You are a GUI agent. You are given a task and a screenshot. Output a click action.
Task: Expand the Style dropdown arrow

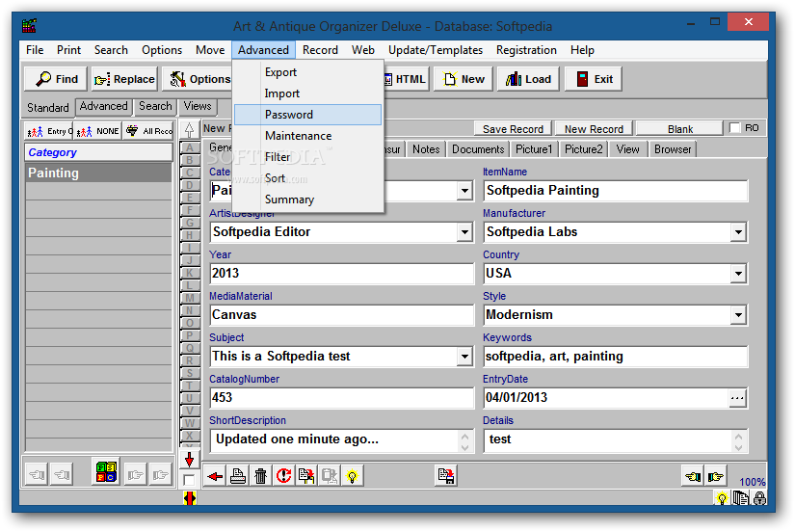click(x=738, y=315)
